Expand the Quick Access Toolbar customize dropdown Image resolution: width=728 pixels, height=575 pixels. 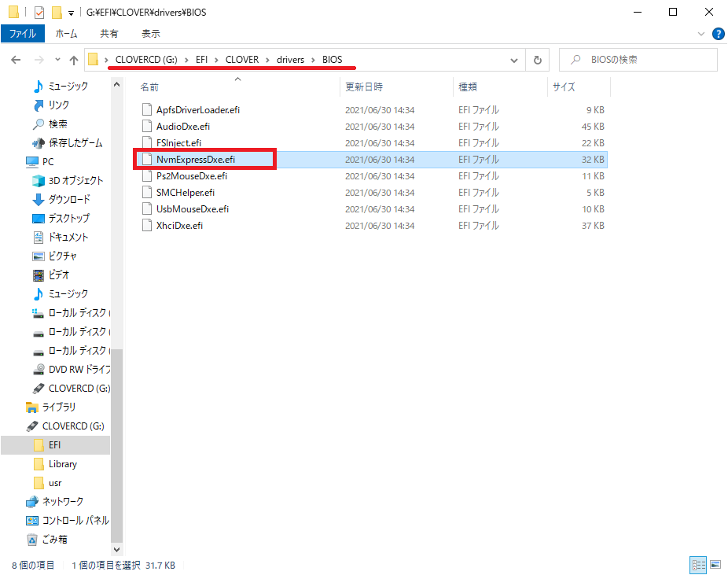[x=72, y=13]
